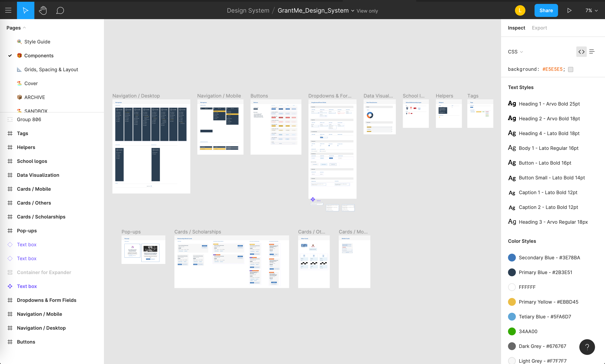Activate the Hand tool
Screen dimensions: 605x364
43,10
